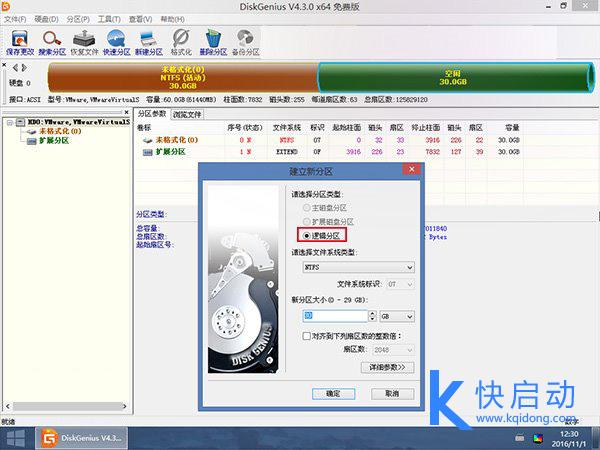Click the 删除分区 delete partition icon
Screen dimensions: 600x450
click(x=213, y=43)
